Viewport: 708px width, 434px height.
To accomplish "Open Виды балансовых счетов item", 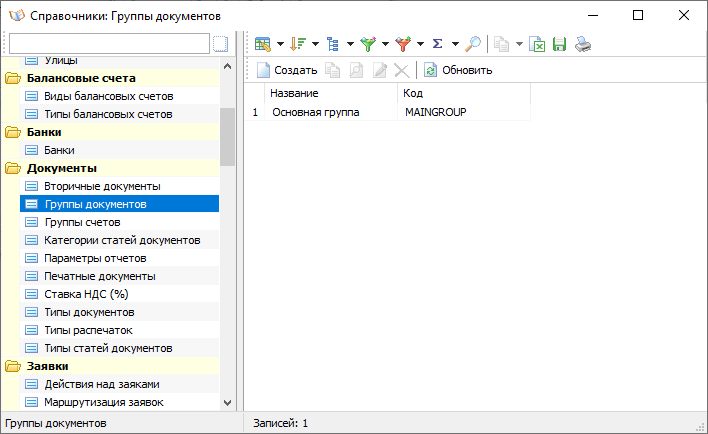I will point(108,96).
